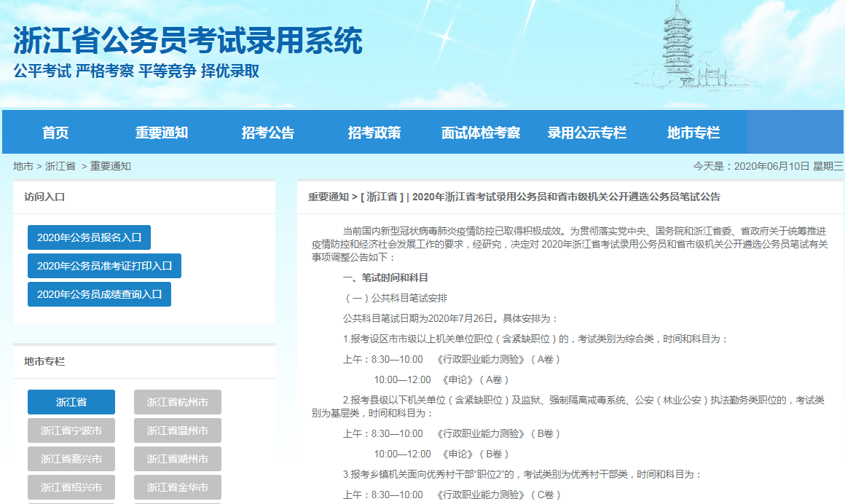Click the 地市专栏 sidebar panel heading

44,362
